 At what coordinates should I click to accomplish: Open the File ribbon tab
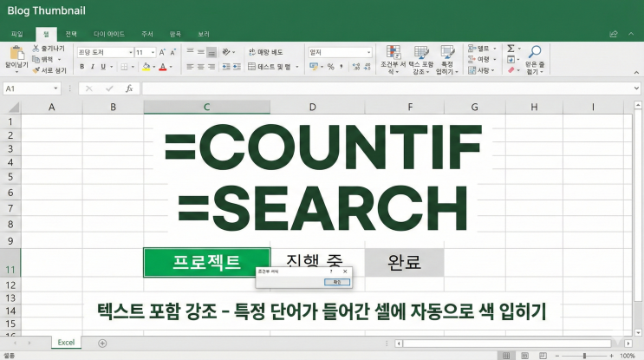(16, 34)
